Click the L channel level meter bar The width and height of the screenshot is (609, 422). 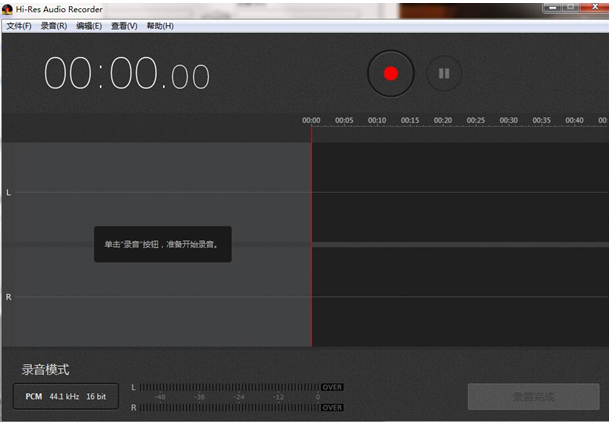point(230,387)
